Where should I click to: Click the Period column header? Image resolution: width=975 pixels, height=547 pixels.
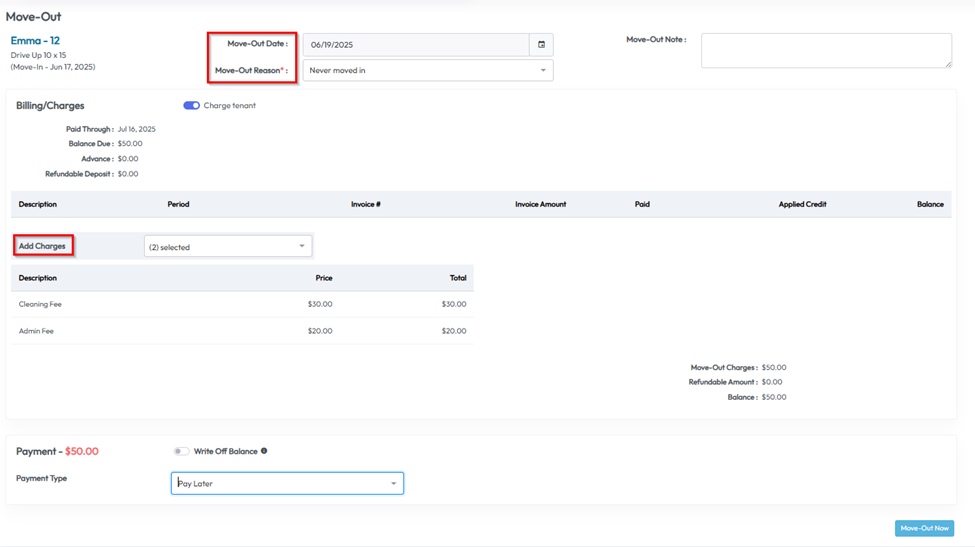coord(178,204)
